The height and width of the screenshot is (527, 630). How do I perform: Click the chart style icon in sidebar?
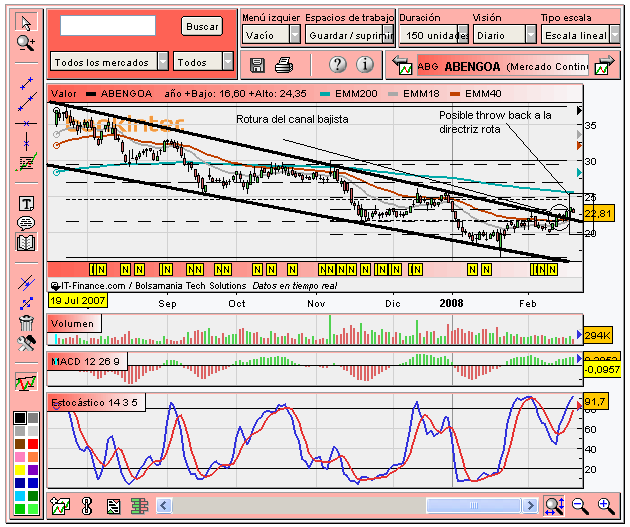pos(26,382)
